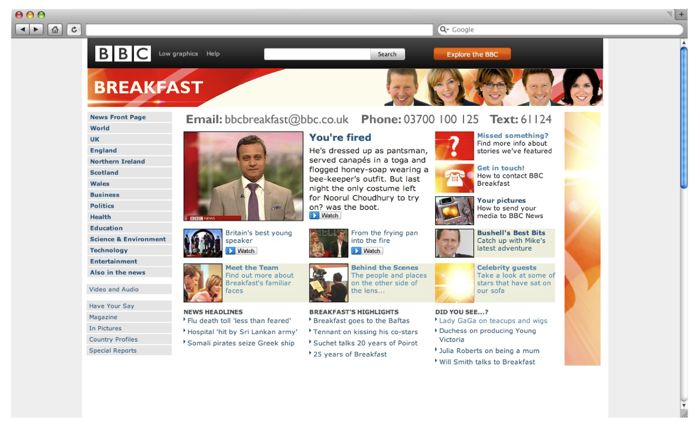Open Bushell's Best Bits link text
699x436 pixels.
click(511, 233)
